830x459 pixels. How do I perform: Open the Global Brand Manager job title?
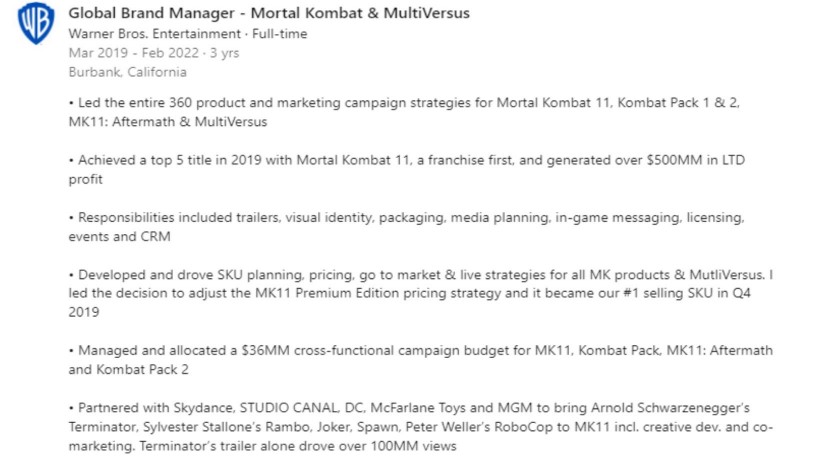[x=268, y=13]
